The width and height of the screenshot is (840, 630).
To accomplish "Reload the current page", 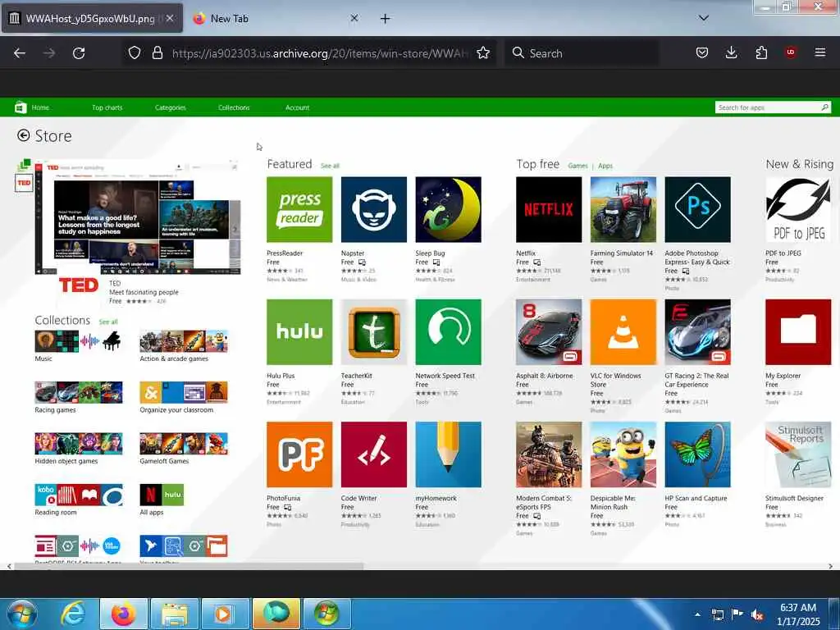I will (x=79, y=52).
